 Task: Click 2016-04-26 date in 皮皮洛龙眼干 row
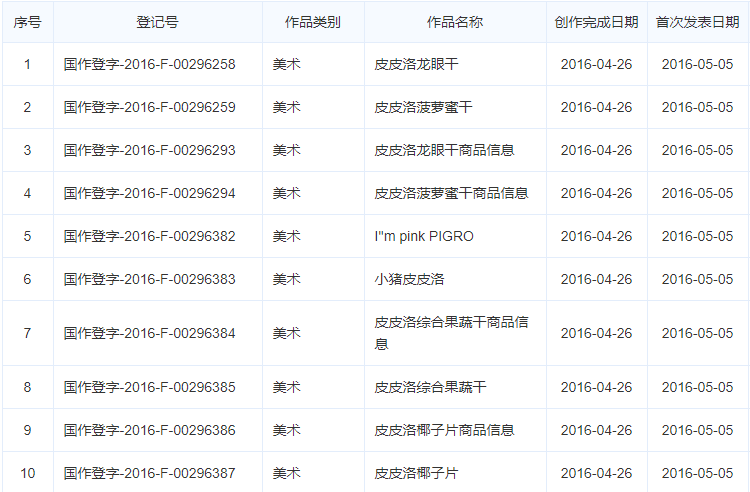click(596, 64)
